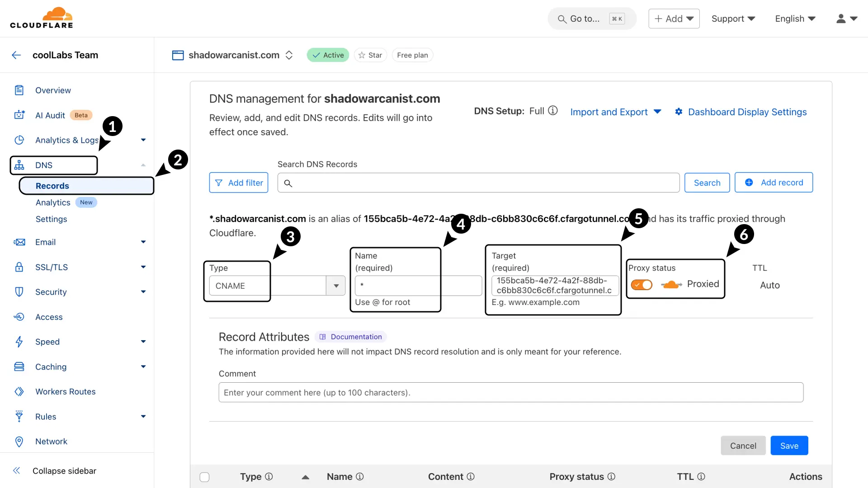
Task: Click the back arrow beside coolLabs Team
Action: [16, 55]
